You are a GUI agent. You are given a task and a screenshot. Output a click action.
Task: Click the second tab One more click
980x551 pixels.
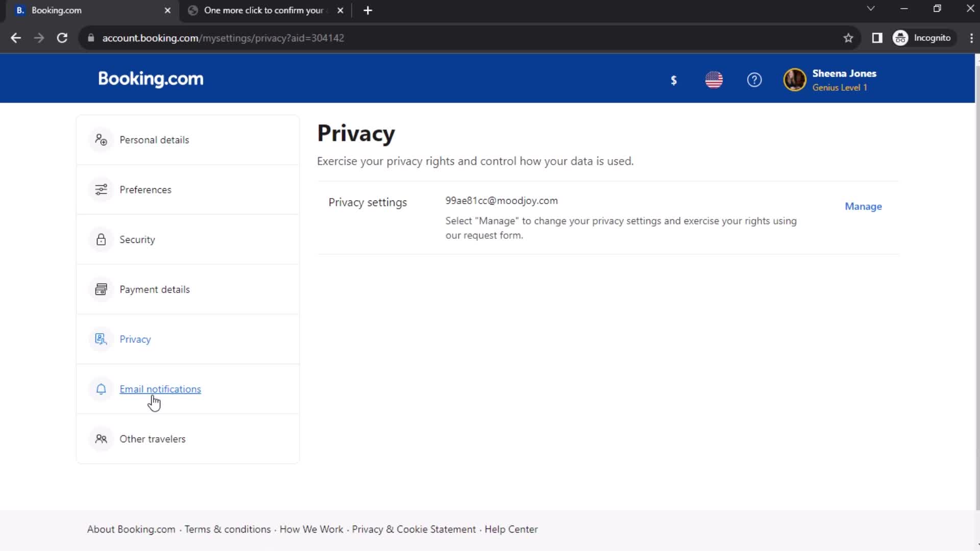tap(262, 10)
